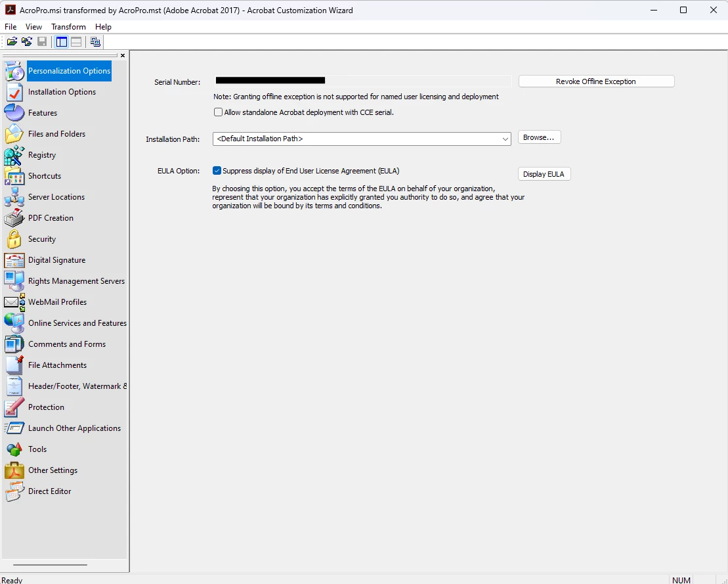Click the Browse... button
728x584 pixels.
539,137
